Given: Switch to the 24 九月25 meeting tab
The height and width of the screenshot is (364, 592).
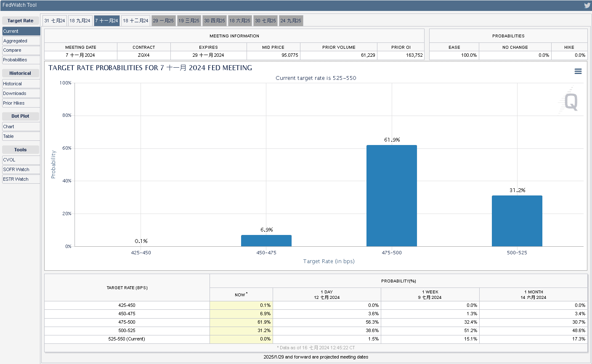Looking at the screenshot, I should coord(291,21).
